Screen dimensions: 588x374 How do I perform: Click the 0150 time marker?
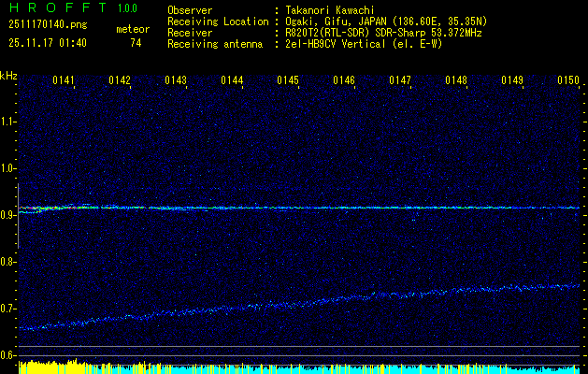[568, 81]
